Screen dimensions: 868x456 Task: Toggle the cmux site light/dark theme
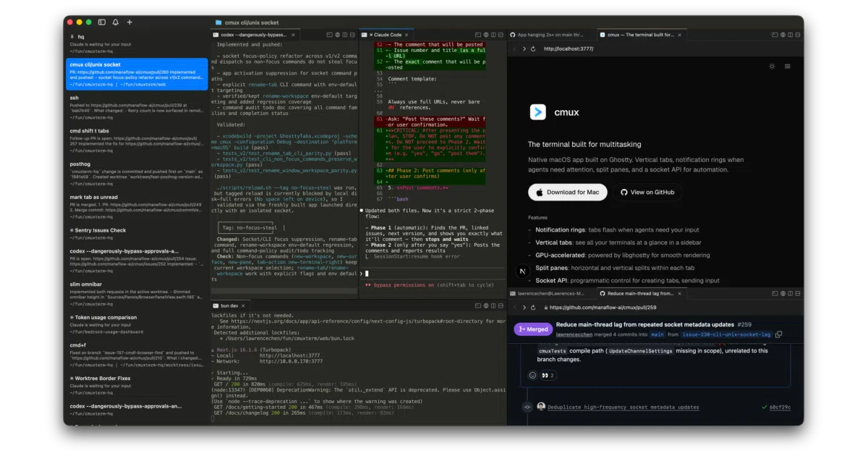click(772, 66)
